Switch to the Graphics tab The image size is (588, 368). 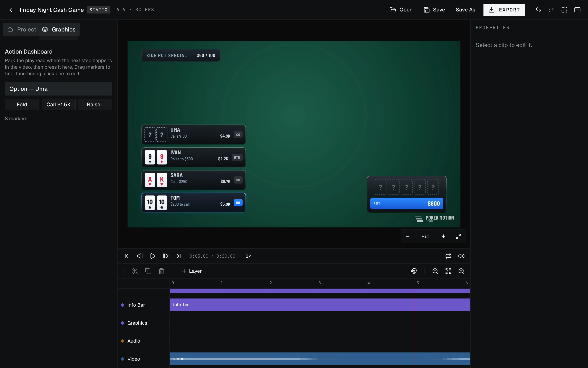click(59, 29)
